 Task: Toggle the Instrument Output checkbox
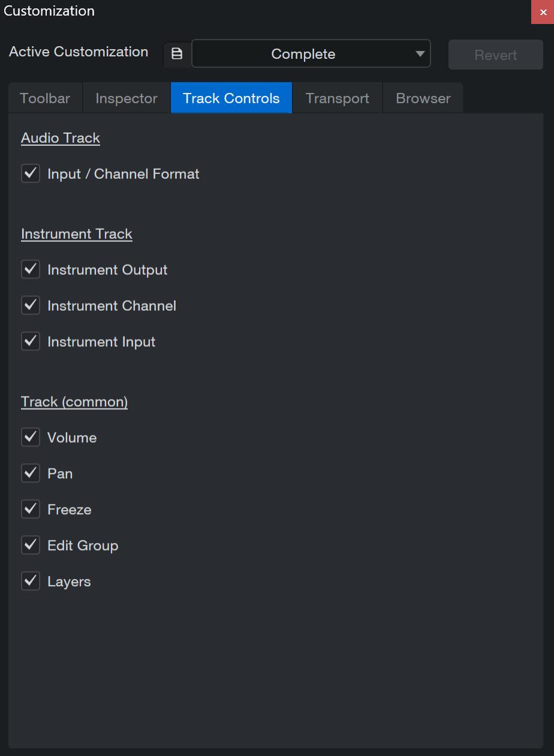coord(31,270)
